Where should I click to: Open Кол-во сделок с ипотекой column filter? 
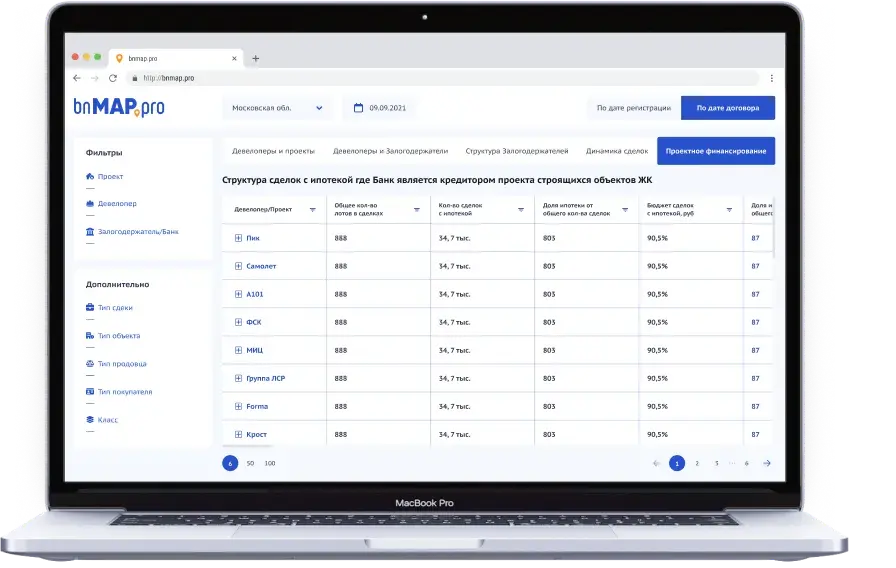point(521,210)
